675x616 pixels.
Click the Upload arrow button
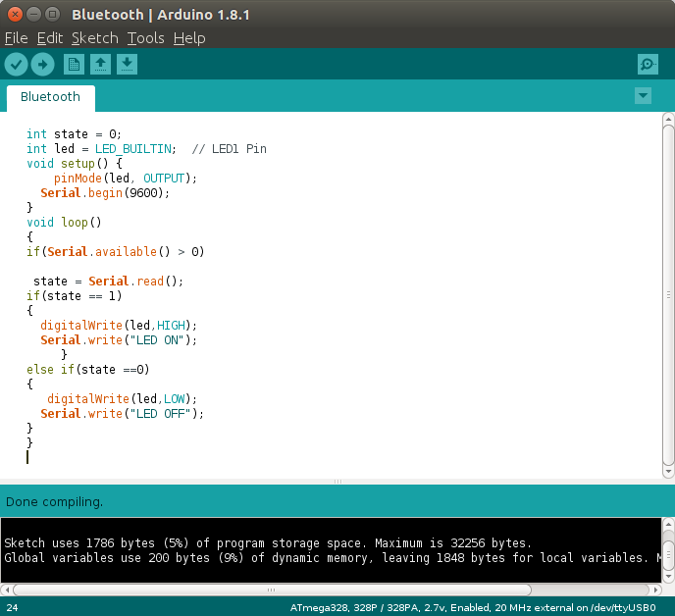42,65
